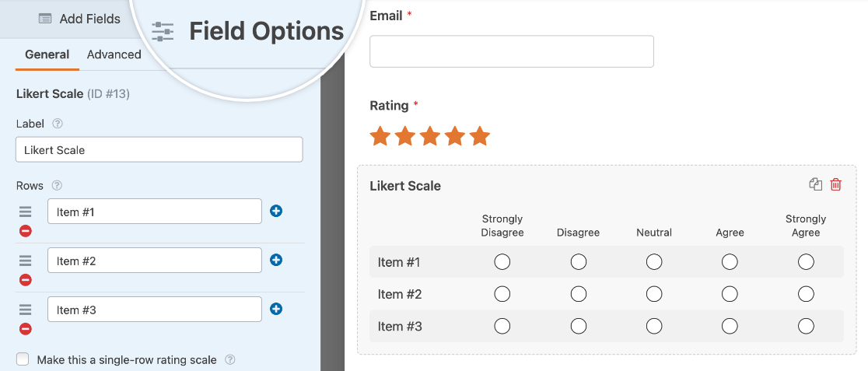Viewport: 868px width, 371px height.
Task: Click the fifth star in Rating
Action: [x=480, y=137]
